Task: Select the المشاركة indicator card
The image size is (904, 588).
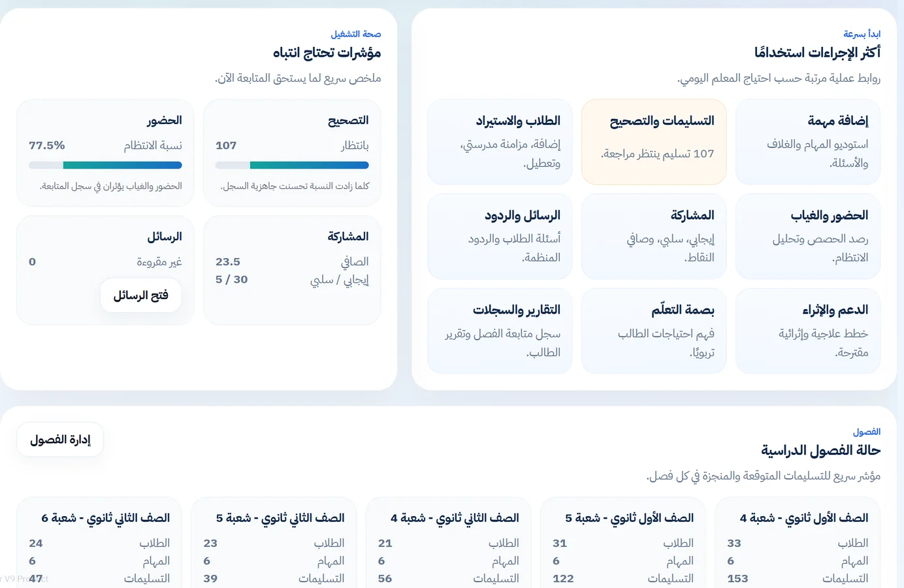Action: coord(292,270)
